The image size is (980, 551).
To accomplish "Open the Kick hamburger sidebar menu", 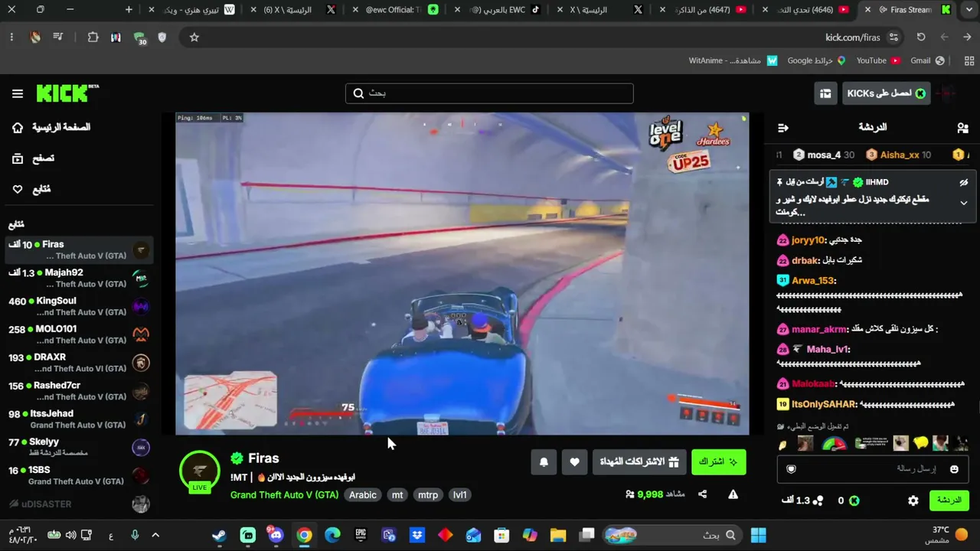I will [x=18, y=93].
